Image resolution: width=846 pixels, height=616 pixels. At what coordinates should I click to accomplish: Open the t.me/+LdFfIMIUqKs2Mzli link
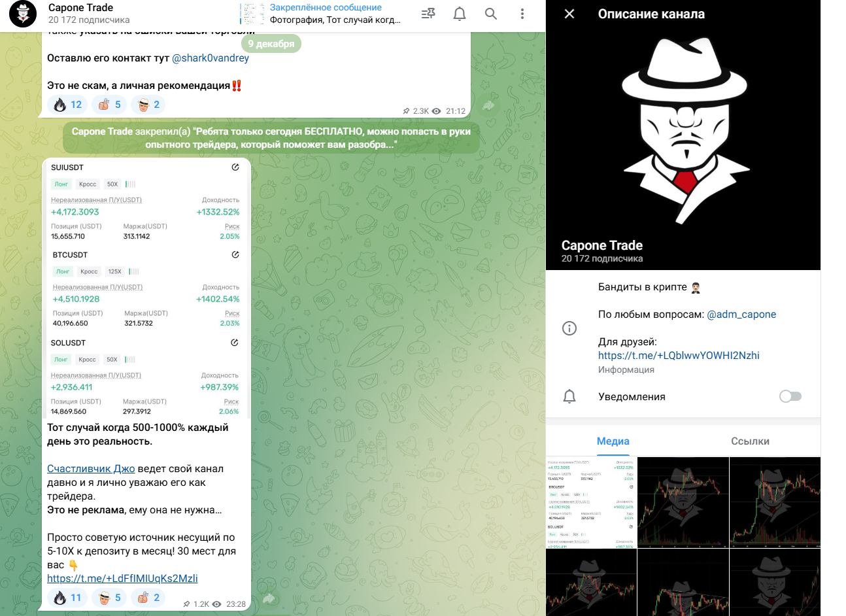click(x=122, y=579)
